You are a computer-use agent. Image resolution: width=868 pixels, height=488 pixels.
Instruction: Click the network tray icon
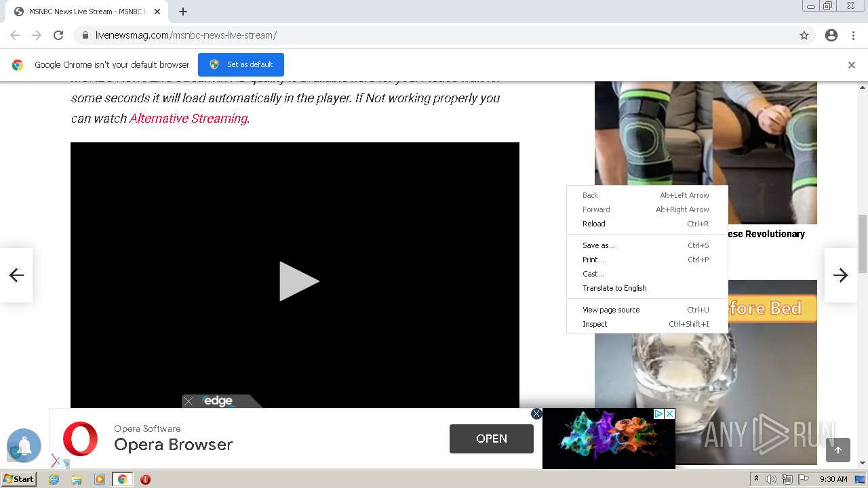[787, 479]
